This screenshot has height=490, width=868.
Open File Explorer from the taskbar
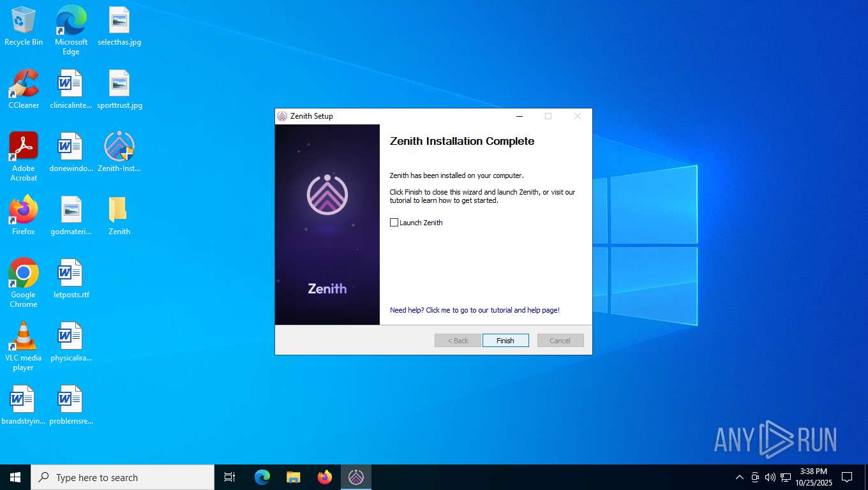(294, 477)
